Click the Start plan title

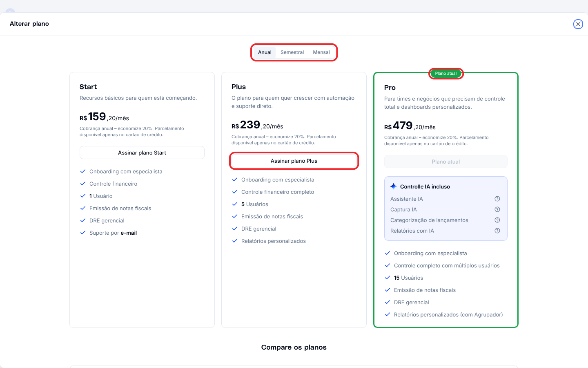click(88, 87)
